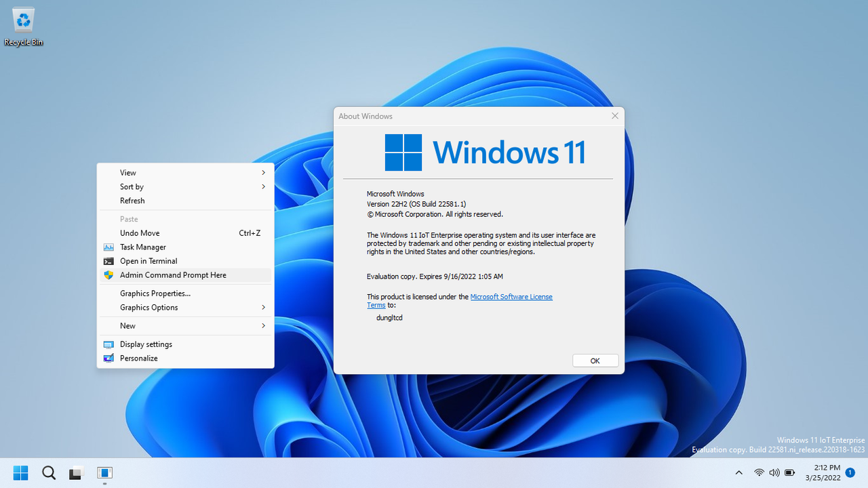Click the terminal icon beside Open in Terminal
Image resolution: width=868 pixels, height=488 pixels.
[x=108, y=261]
